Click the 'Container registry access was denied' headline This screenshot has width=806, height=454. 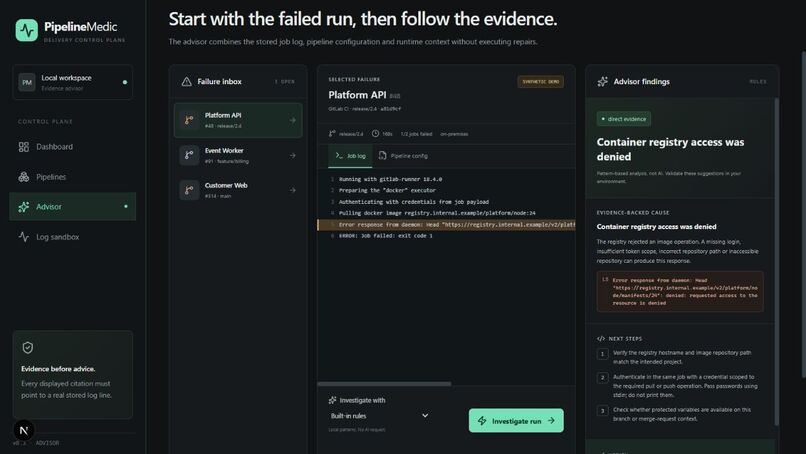(x=670, y=149)
